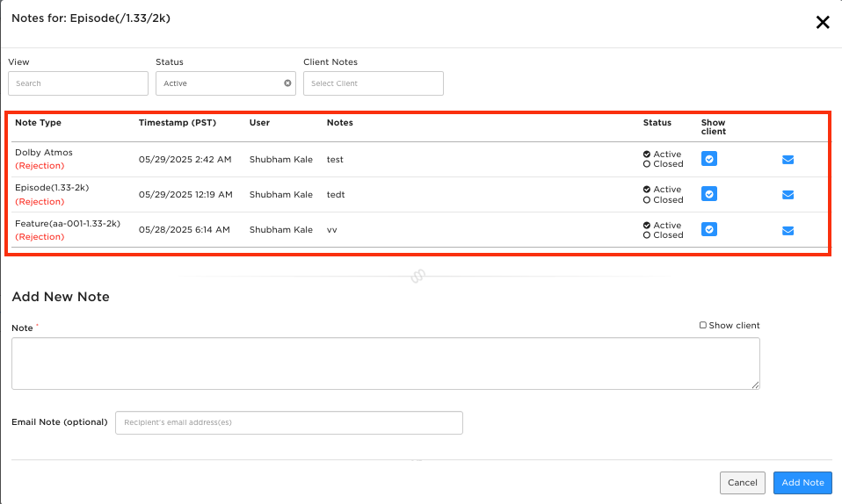The height and width of the screenshot is (504, 842).
Task: Close the Notes dialog with X
Action: pos(823,22)
